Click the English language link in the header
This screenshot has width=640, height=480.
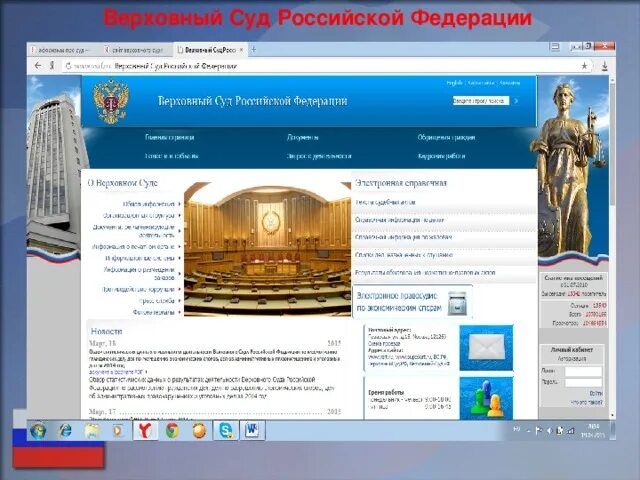pos(454,83)
